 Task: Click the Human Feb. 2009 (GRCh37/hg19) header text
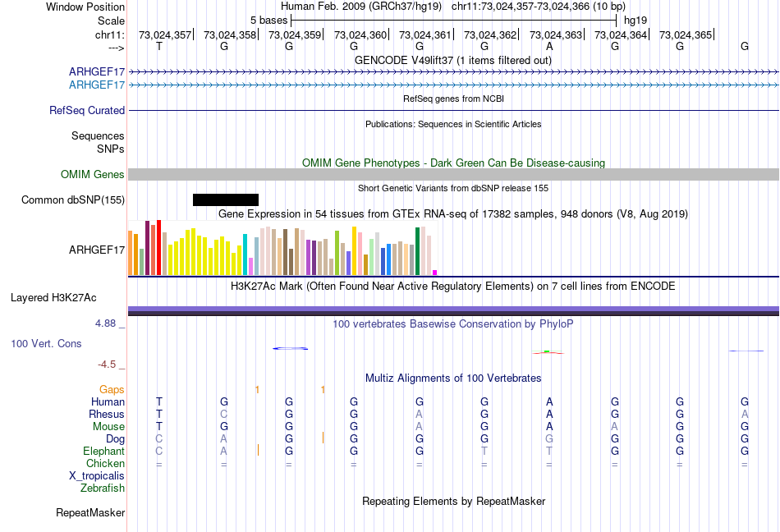tap(361, 7)
